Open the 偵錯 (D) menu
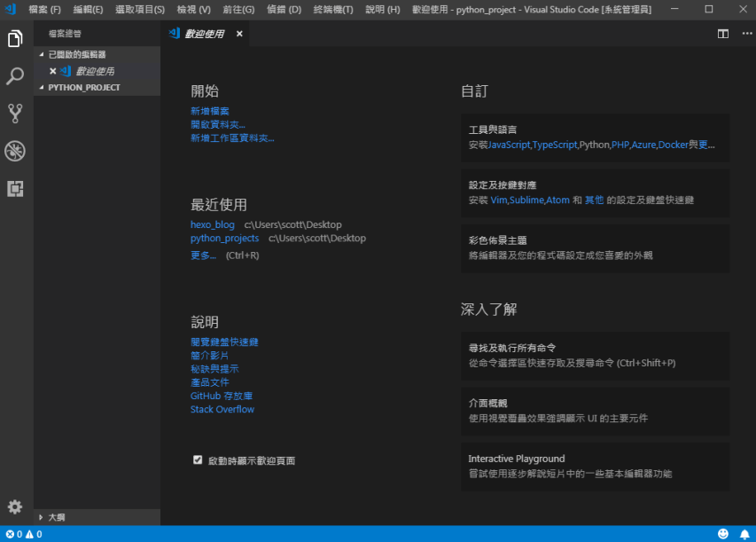Image resolution: width=756 pixels, height=542 pixels. [x=284, y=10]
